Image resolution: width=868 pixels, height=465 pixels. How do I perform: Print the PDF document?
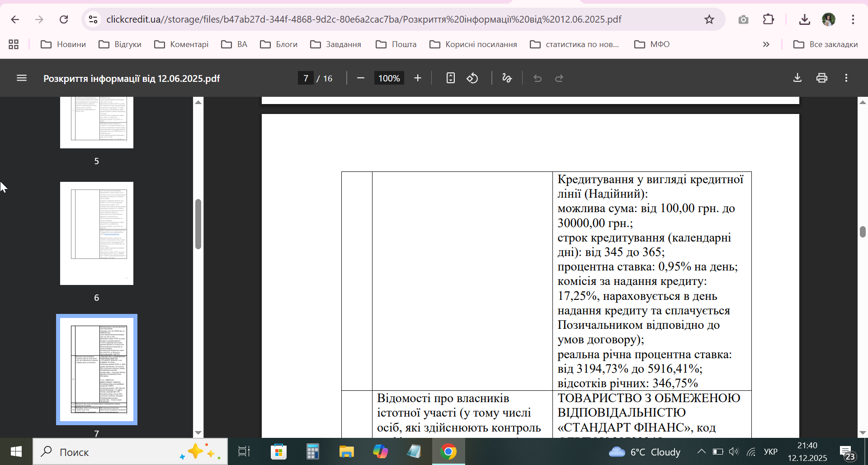(822, 78)
